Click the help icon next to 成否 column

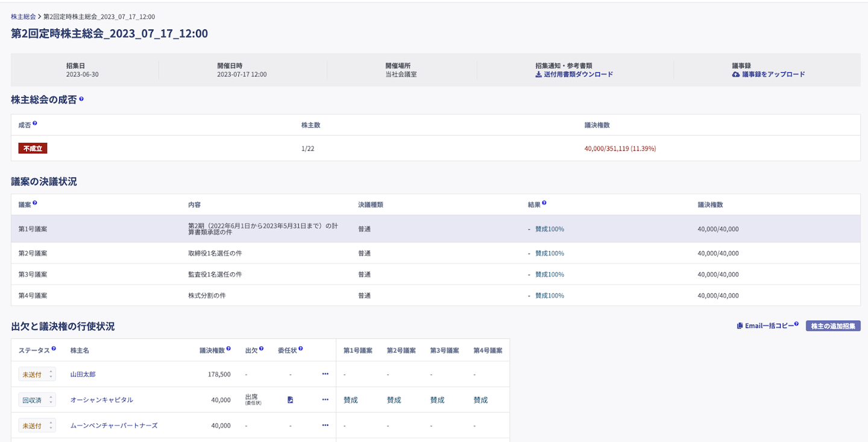click(35, 123)
